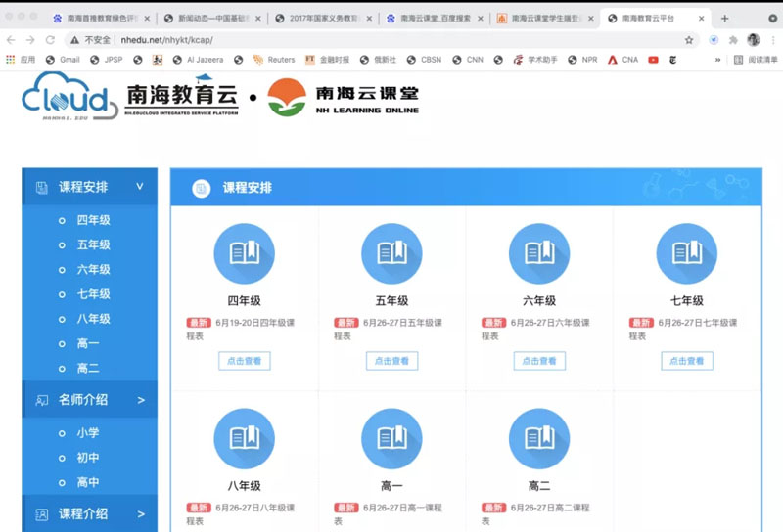Expand the 名师介绍 sidebar section
This screenshot has width=783, height=532.
pyautogui.click(x=140, y=399)
